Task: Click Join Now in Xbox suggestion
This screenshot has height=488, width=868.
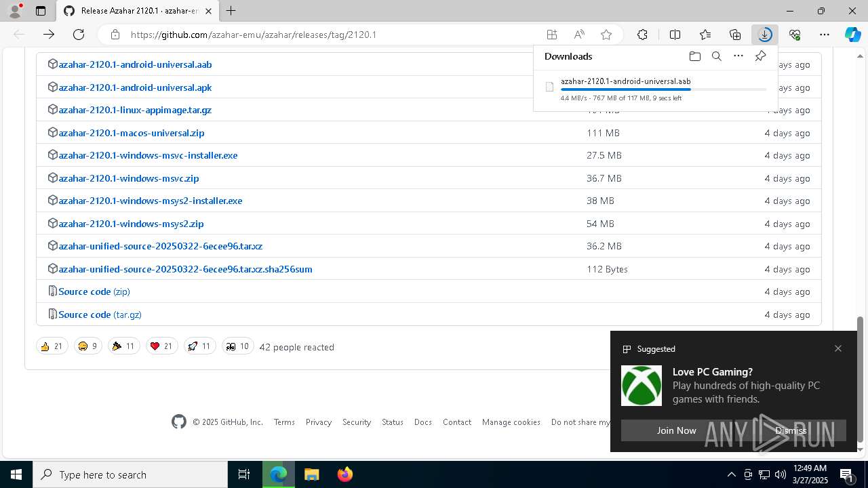Action: pos(676,430)
